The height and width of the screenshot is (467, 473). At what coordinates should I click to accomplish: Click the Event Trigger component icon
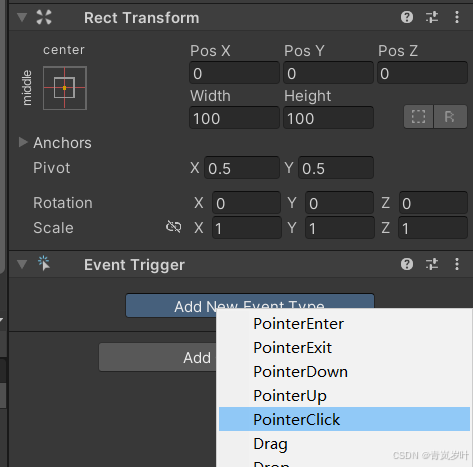44,263
